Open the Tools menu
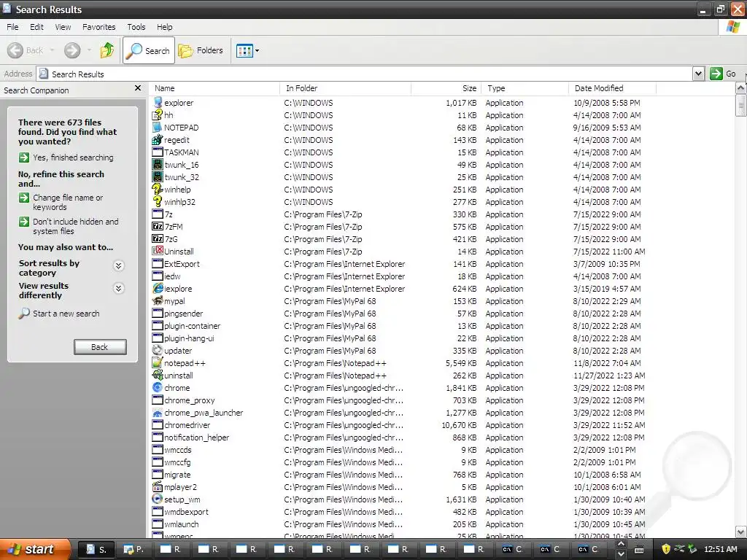Screen dimensions: 747x560 pyautogui.click(x=136, y=27)
